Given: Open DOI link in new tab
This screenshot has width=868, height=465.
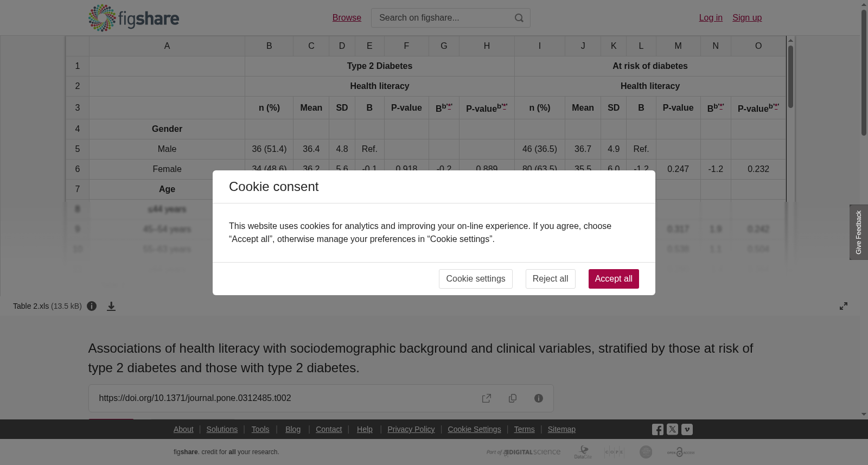Looking at the screenshot, I should [x=487, y=398].
